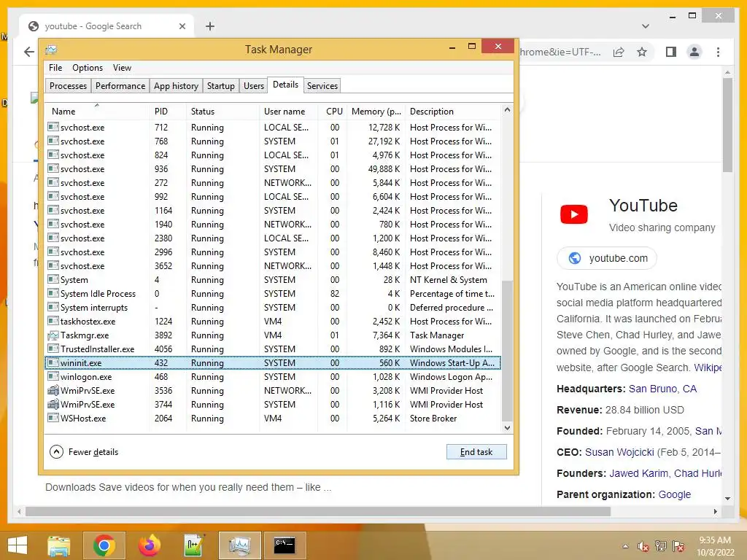747x560 pixels.
Task: Open the San Bruno, CA link
Action: click(662, 389)
